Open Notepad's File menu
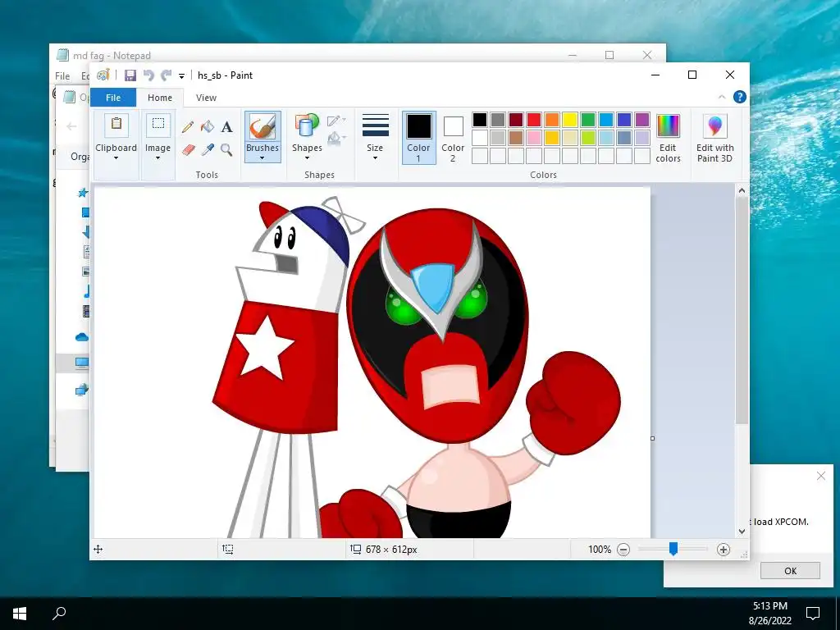The width and height of the screenshot is (840, 630). (x=62, y=76)
